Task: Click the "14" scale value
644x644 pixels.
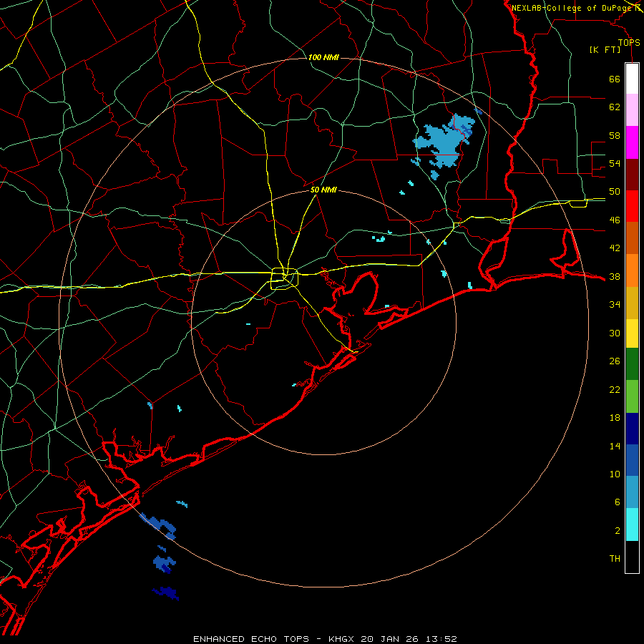Action: [x=615, y=446]
